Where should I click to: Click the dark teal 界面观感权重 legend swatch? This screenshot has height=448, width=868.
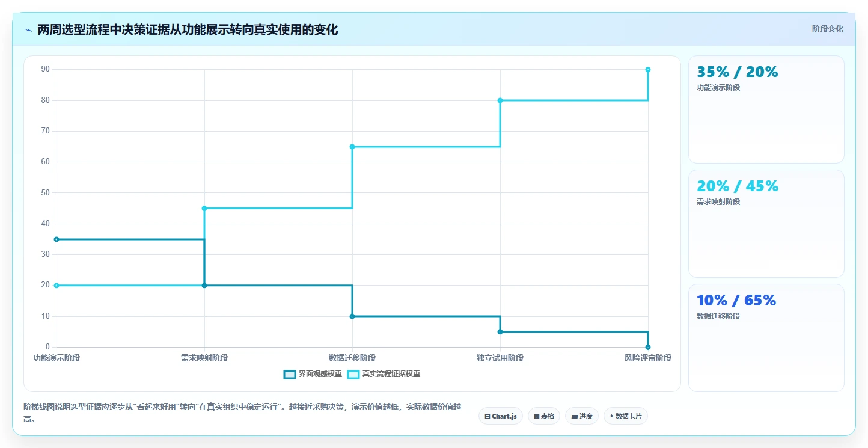[x=290, y=374]
